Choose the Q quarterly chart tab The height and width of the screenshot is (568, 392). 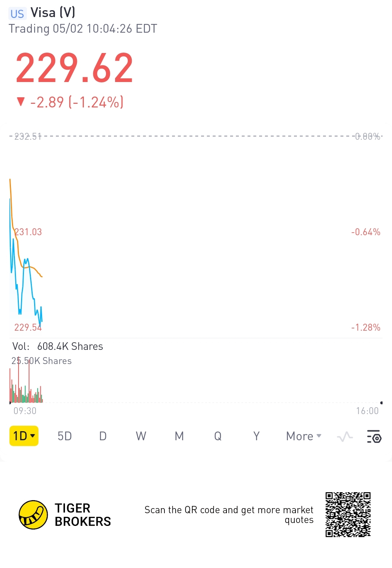[218, 436]
